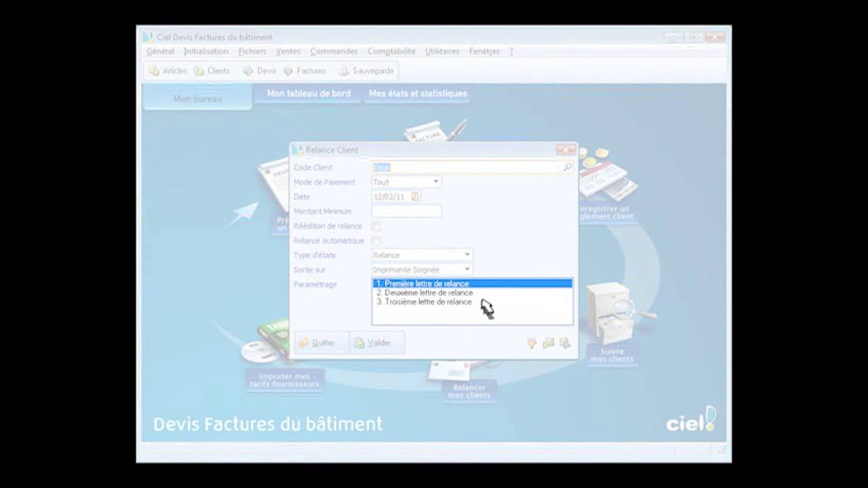The image size is (868, 488).
Task: Open the Clients toolbar shortcut
Action: tap(212, 70)
